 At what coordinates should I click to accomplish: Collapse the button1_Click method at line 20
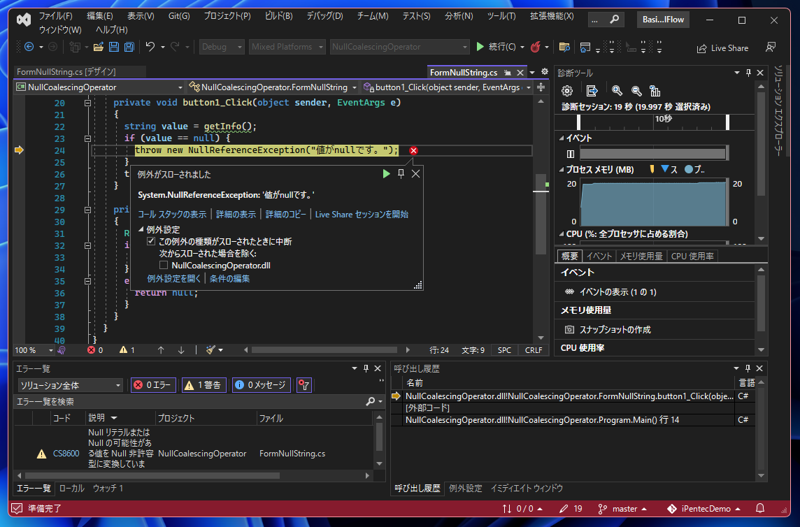(87, 103)
